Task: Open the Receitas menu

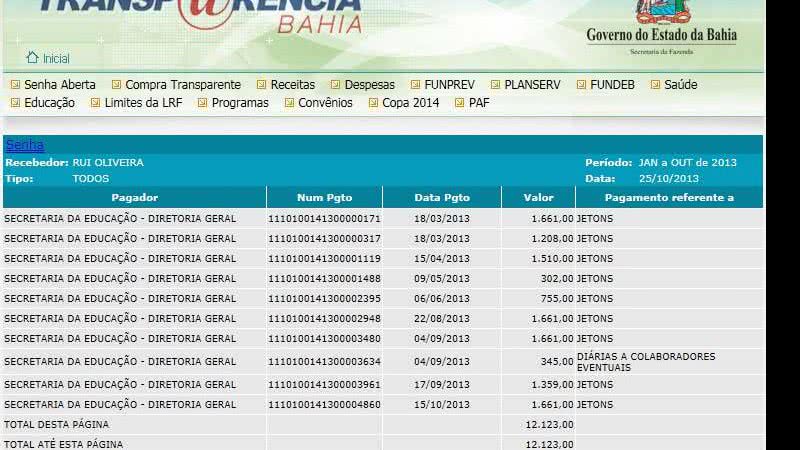Action: [292, 85]
